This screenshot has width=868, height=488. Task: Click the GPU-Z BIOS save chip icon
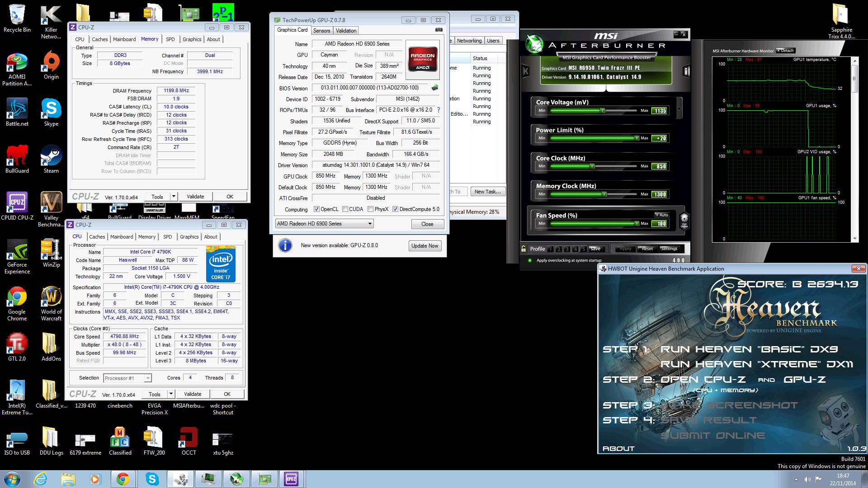click(x=435, y=88)
